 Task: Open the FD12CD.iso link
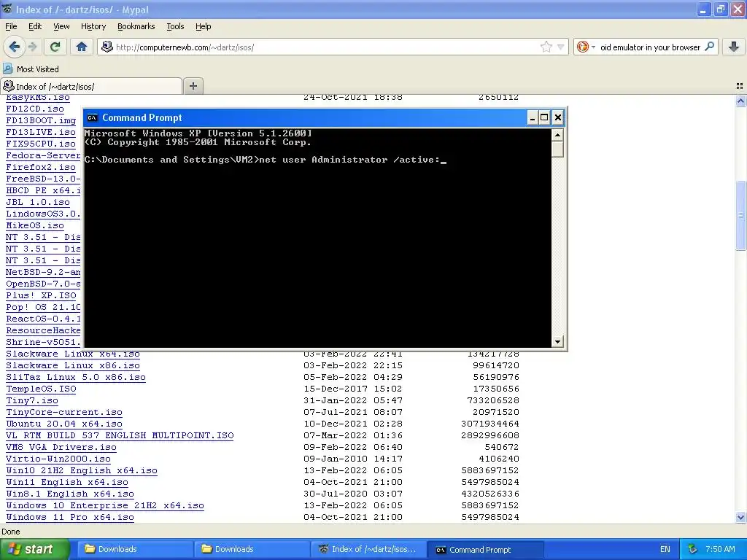tap(35, 109)
